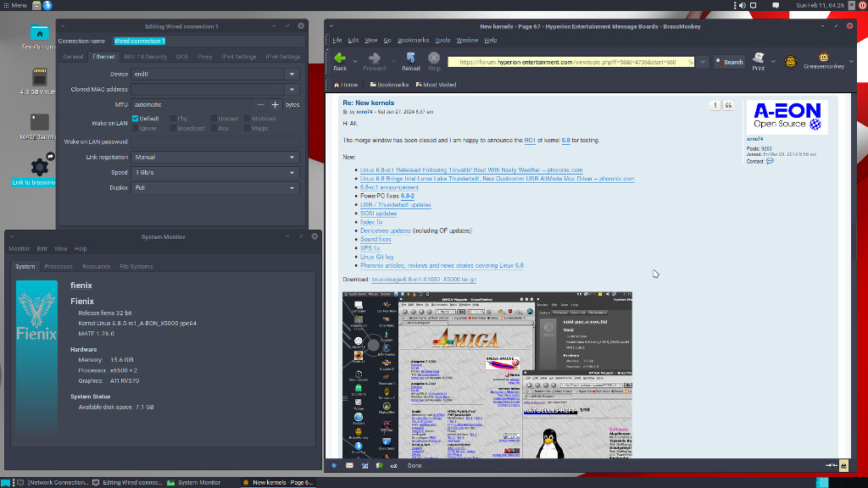Open the kernel desktop screenshot thumbnail in post
Image resolution: width=868 pixels, height=488 pixels.
(x=487, y=374)
